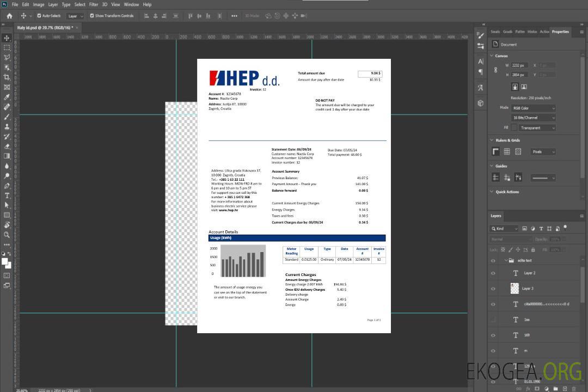Click the lock guides icon
This screenshot has height=392, width=588.
[507, 177]
